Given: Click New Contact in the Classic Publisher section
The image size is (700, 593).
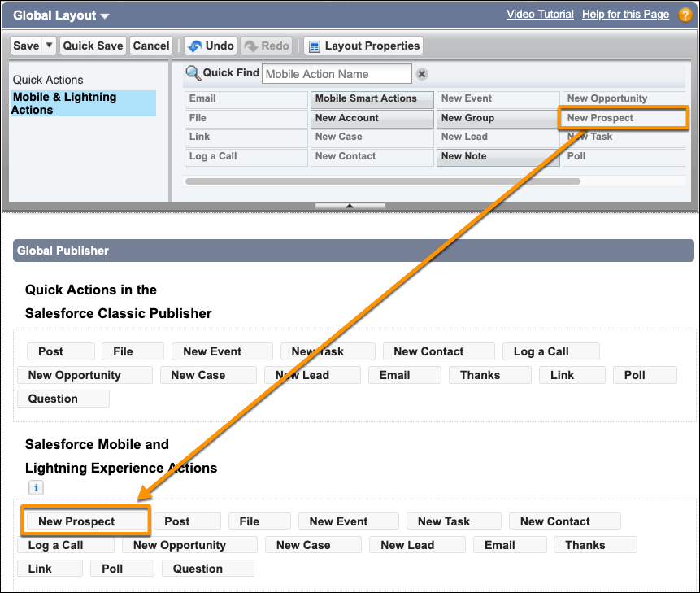Looking at the screenshot, I should pos(438,351).
